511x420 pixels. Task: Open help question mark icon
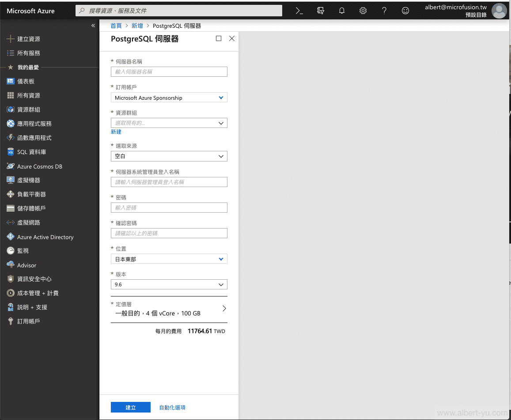click(x=384, y=11)
